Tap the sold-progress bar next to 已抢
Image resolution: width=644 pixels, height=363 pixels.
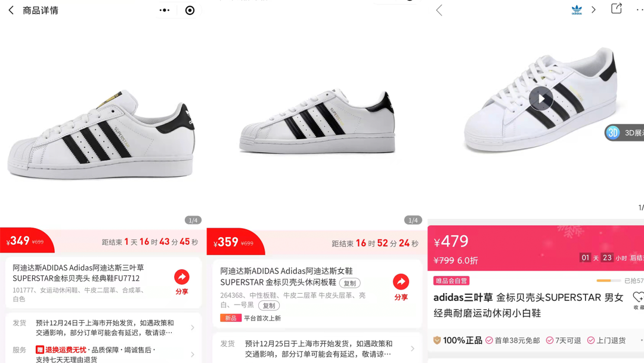609,281
